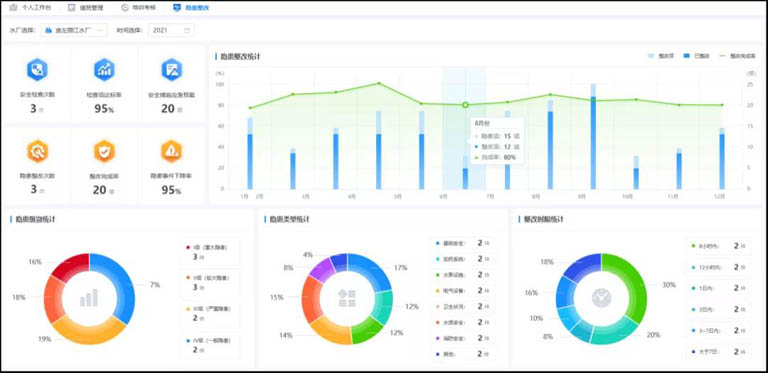Toggle the 消防安全 legend item with purple dot
Screen dimensions: 768x373
click(x=462, y=338)
